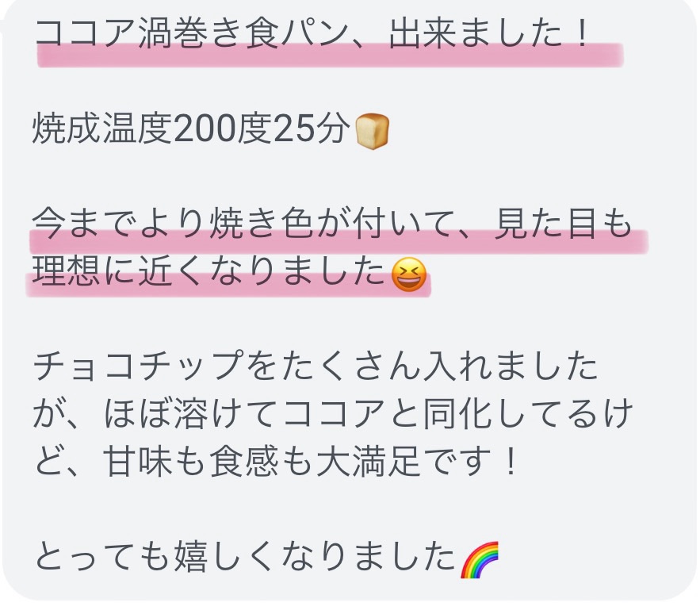Viewport: 700px width, 610px height.
Task: Click the text '焼成温度200度25分'
Action: [x=189, y=129]
